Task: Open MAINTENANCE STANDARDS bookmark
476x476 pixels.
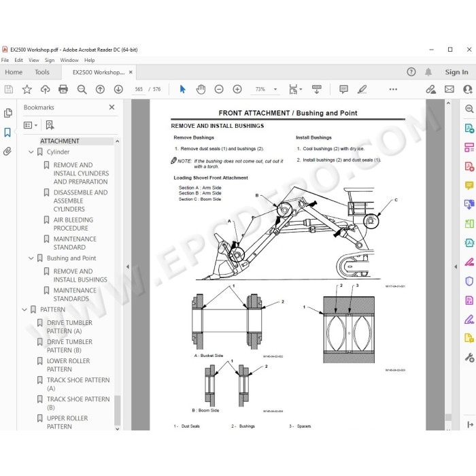Action: pos(75,294)
